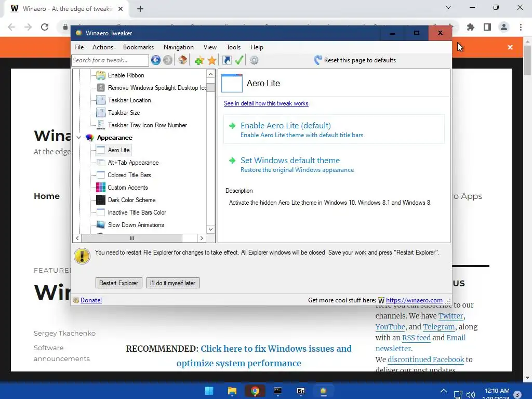Click the tree horizontal scrollbar thumb
Image resolution: width=532 pixels, height=399 pixels.
[131, 238]
